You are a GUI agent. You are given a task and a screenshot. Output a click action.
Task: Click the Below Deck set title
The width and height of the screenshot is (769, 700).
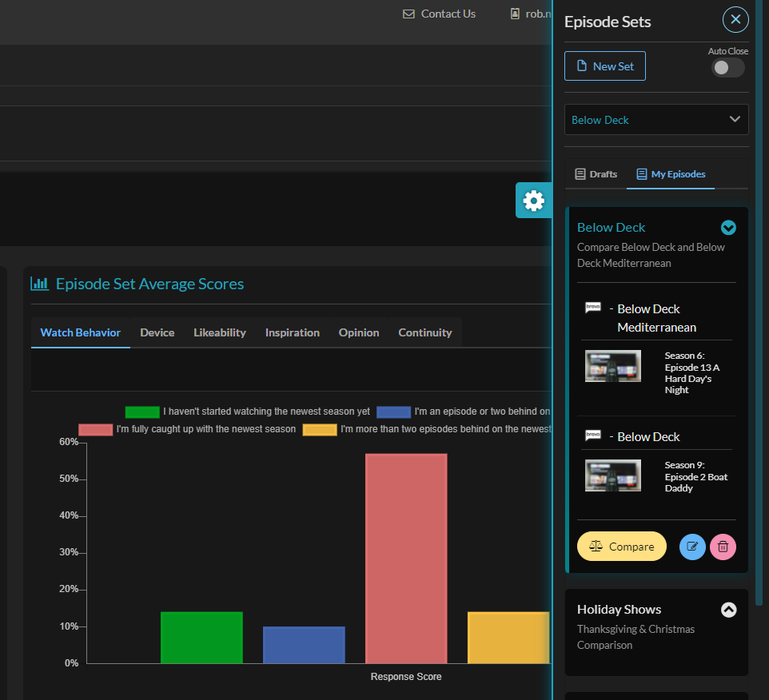coord(611,228)
